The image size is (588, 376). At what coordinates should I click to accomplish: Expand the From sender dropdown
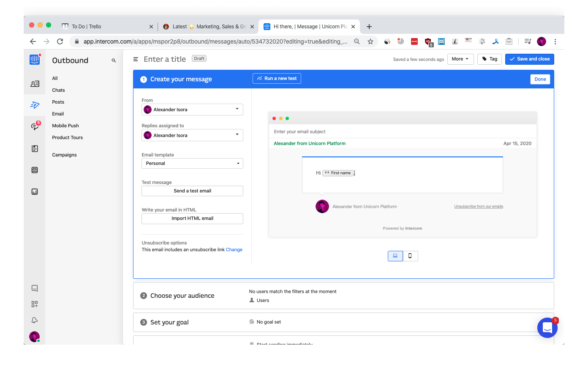[192, 110]
